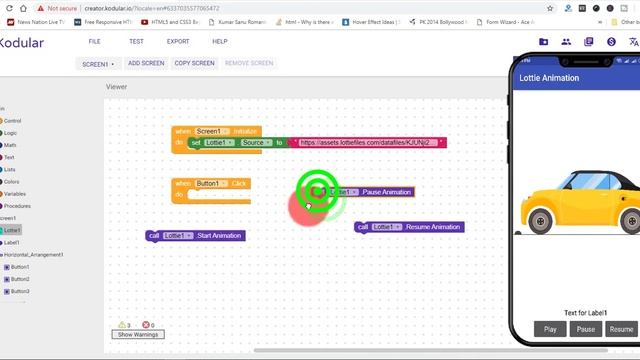
Task: Bookmark this page with the star icon
Action: [550, 8]
